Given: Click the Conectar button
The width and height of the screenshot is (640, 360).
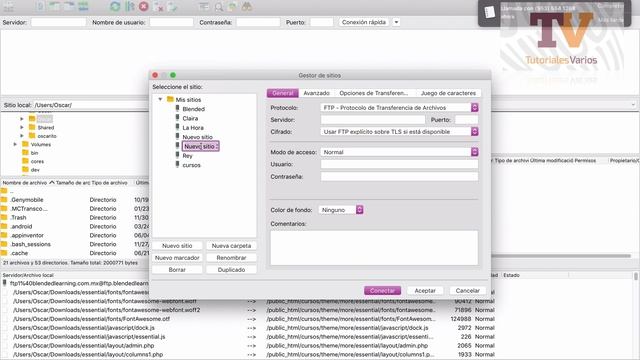Looking at the screenshot, I should click(382, 291).
